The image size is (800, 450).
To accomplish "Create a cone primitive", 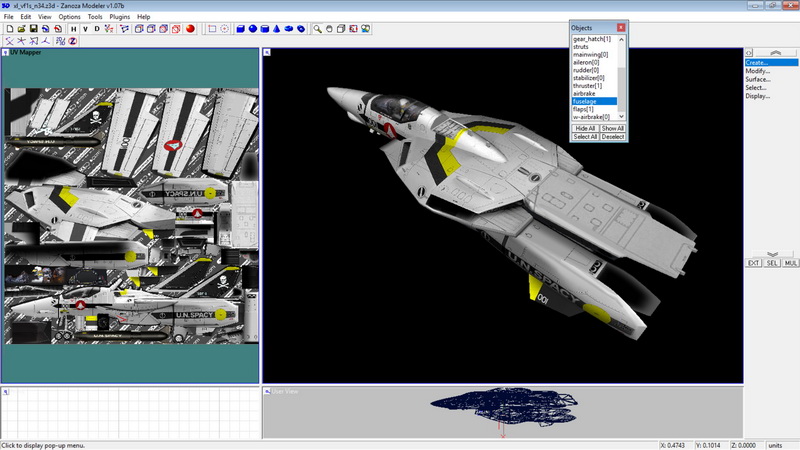I will point(277,29).
